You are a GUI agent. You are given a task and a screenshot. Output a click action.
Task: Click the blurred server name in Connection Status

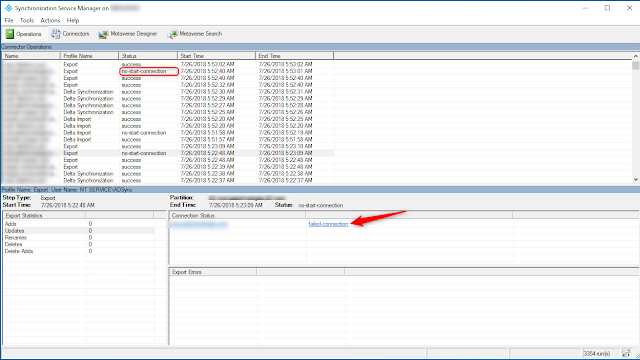tap(199, 224)
